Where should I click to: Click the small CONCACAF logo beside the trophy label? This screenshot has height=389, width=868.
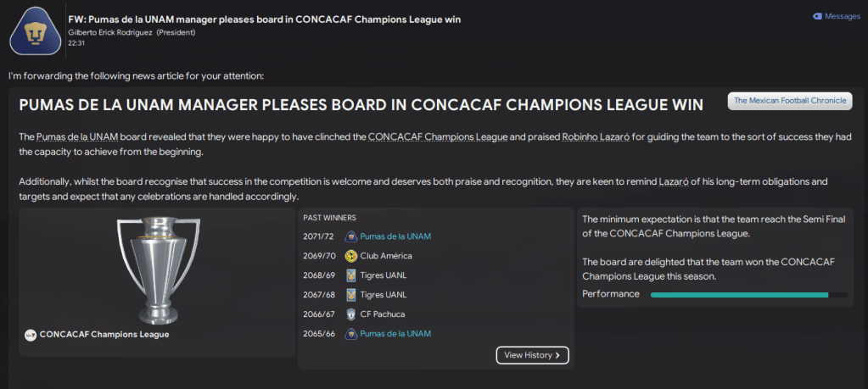pyautogui.click(x=31, y=335)
